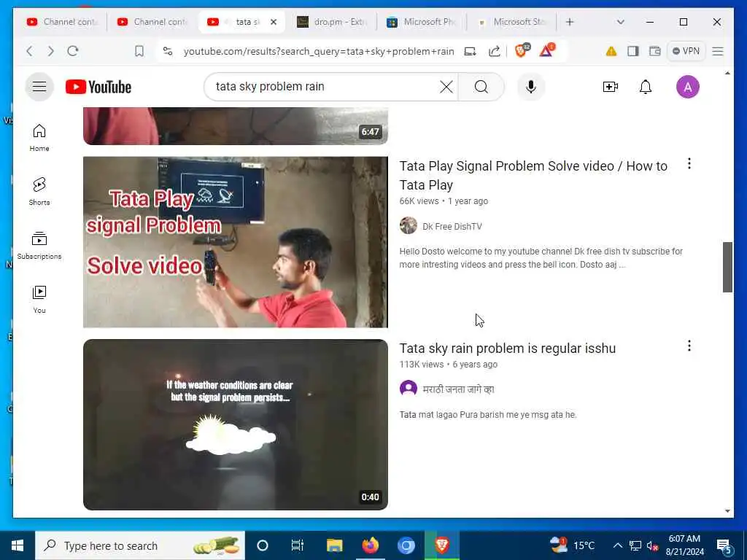Screen dimensions: 747x560
Task: Open the Action Center notifications
Action: pos(724,545)
